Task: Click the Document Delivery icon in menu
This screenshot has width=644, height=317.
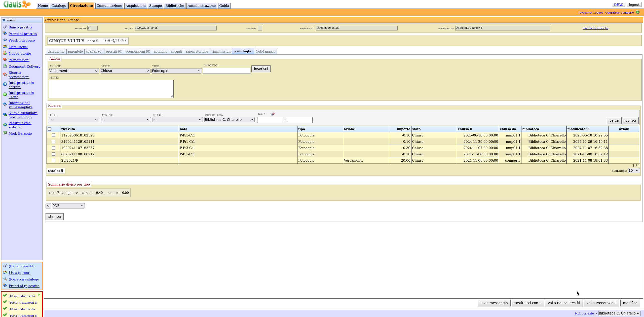Action: pyautogui.click(x=5, y=66)
